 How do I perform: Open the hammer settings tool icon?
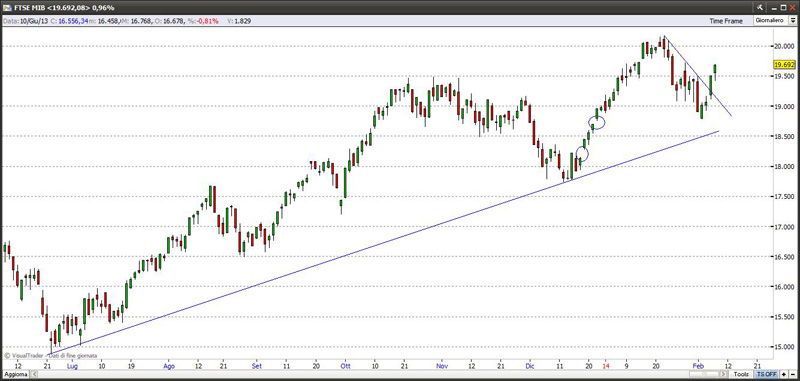pyautogui.click(x=760, y=8)
